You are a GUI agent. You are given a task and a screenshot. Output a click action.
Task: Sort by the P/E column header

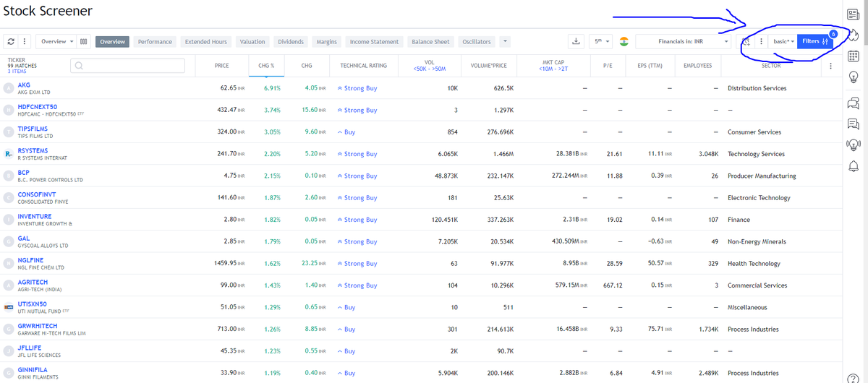pos(607,66)
